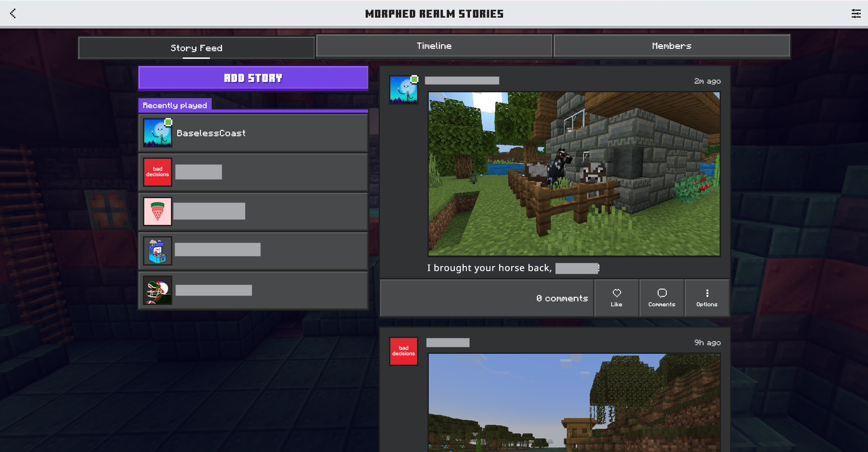Switch to the Story Feed tab

(x=196, y=48)
